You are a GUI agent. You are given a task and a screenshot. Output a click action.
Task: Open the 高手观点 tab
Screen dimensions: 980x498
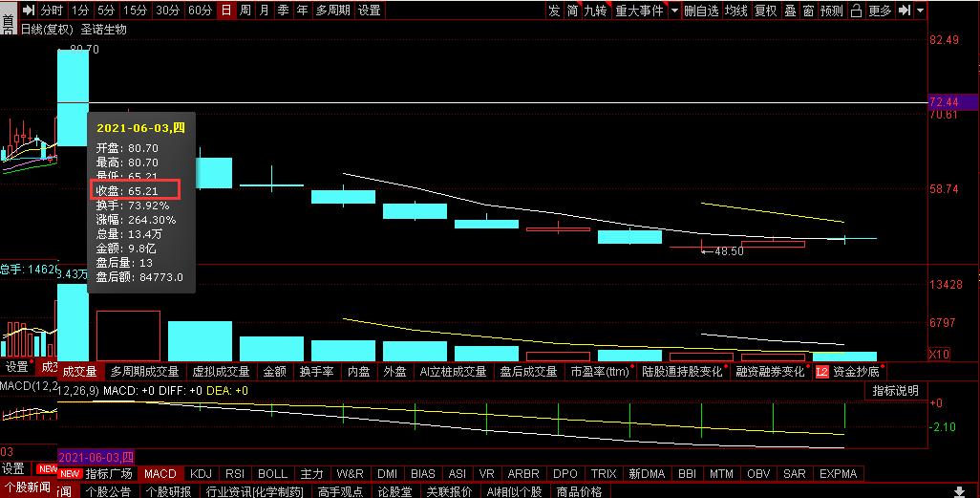341,491
